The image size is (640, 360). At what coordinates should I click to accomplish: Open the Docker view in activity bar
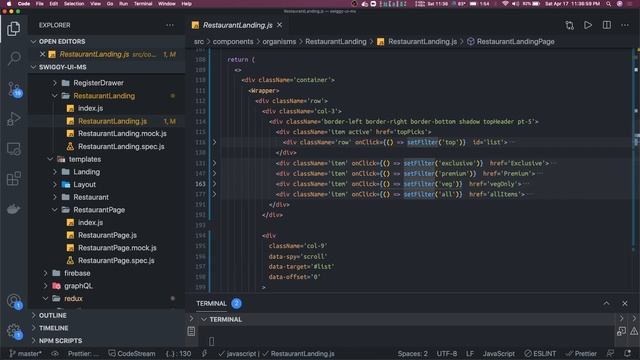(x=14, y=209)
